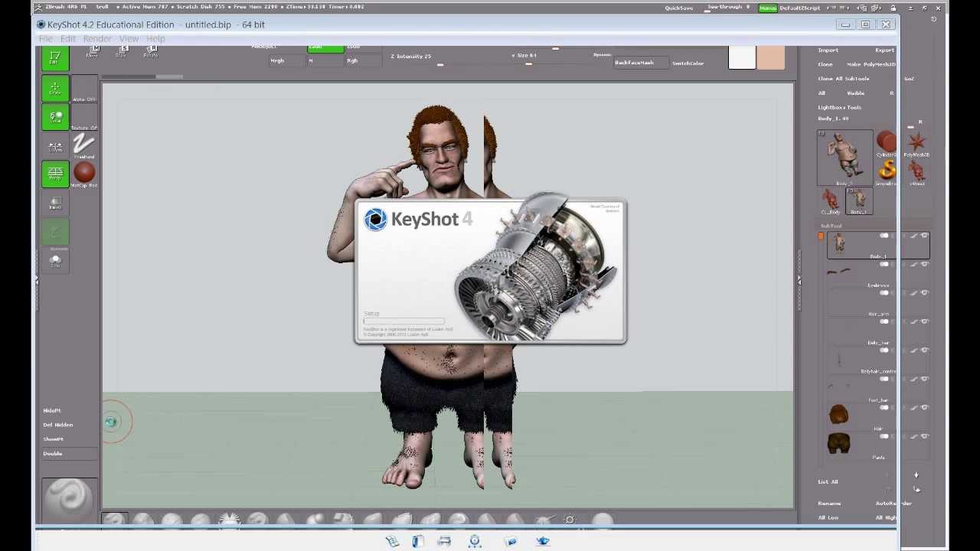Select the Scale transform tool
Screen dimensions: 980x551
coord(121,52)
